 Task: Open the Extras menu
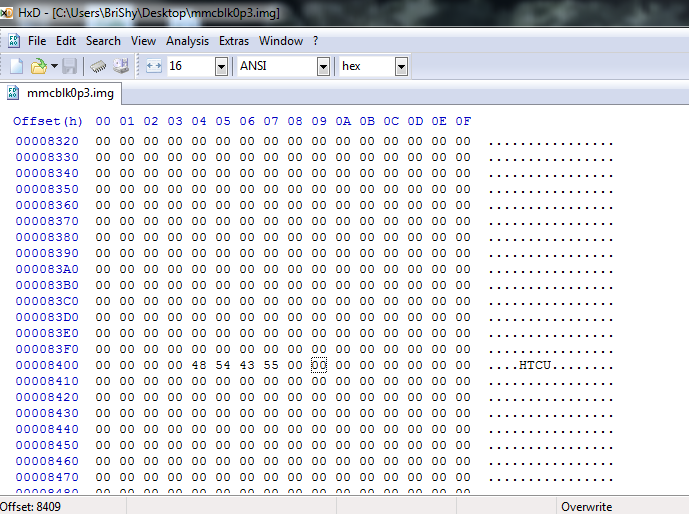pos(234,41)
